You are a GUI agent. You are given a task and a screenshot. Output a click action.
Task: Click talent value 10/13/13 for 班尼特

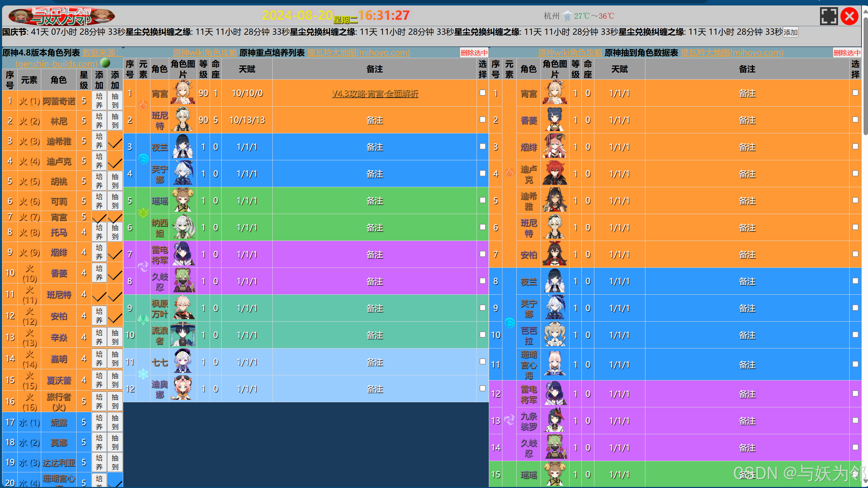click(x=247, y=120)
